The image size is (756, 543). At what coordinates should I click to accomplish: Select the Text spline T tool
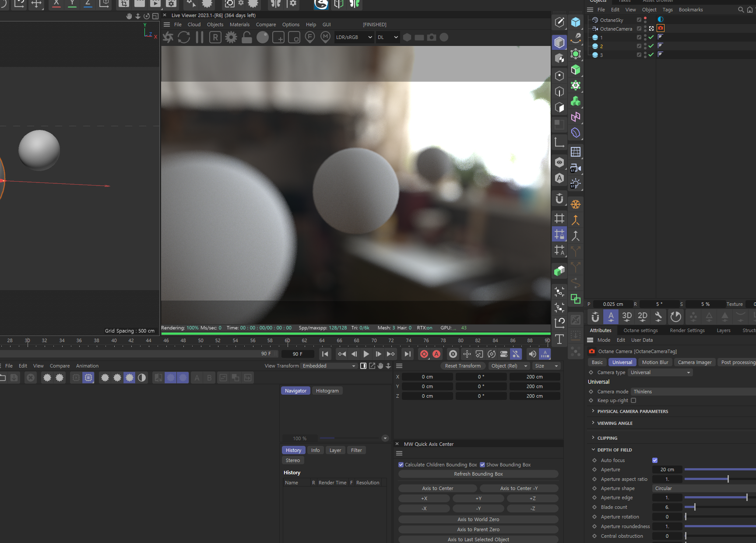coord(559,339)
